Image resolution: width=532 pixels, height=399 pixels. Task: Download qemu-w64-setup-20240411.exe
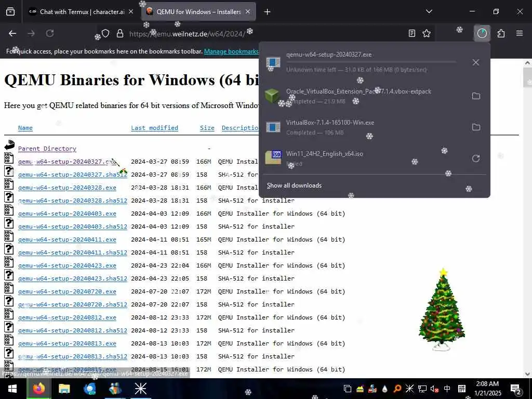(x=67, y=240)
